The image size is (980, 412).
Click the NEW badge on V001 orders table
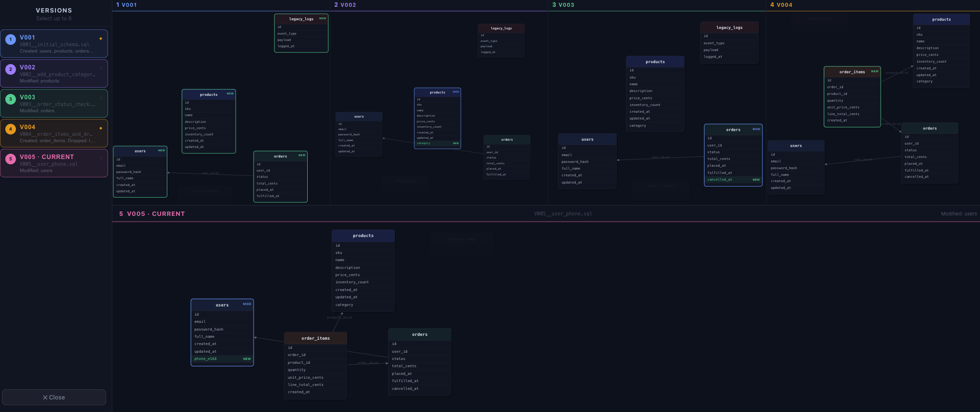[302, 155]
